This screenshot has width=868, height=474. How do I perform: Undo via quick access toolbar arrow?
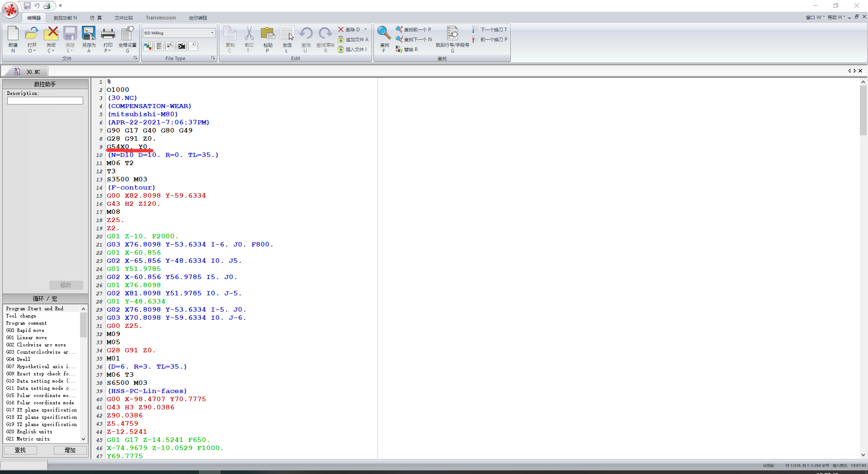37,6
